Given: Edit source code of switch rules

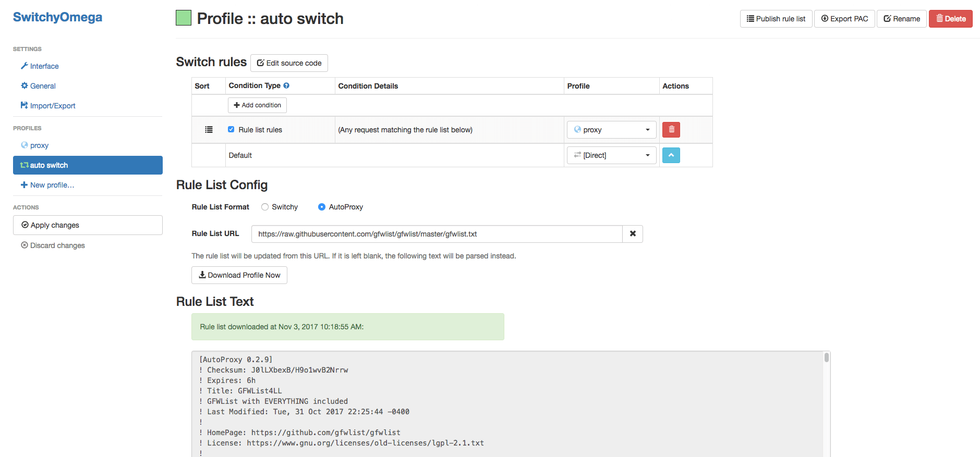Looking at the screenshot, I should point(289,63).
